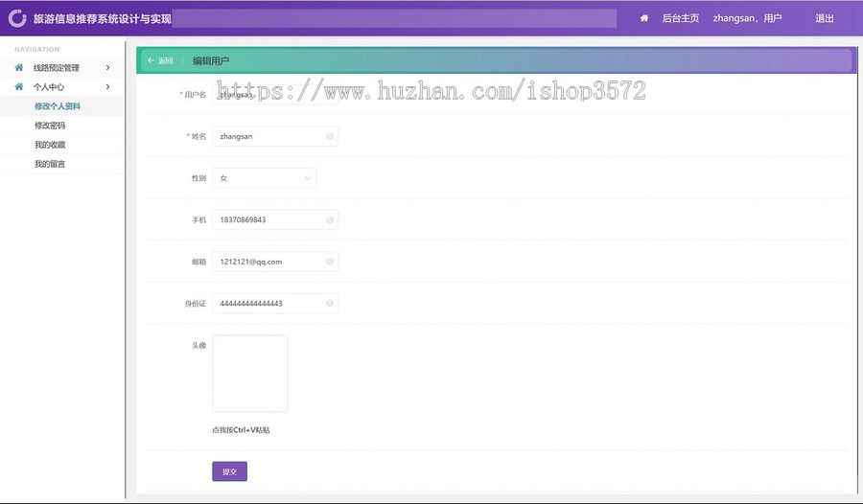
Task: Click the back arrow icon beside 返回
Action: coord(151,60)
